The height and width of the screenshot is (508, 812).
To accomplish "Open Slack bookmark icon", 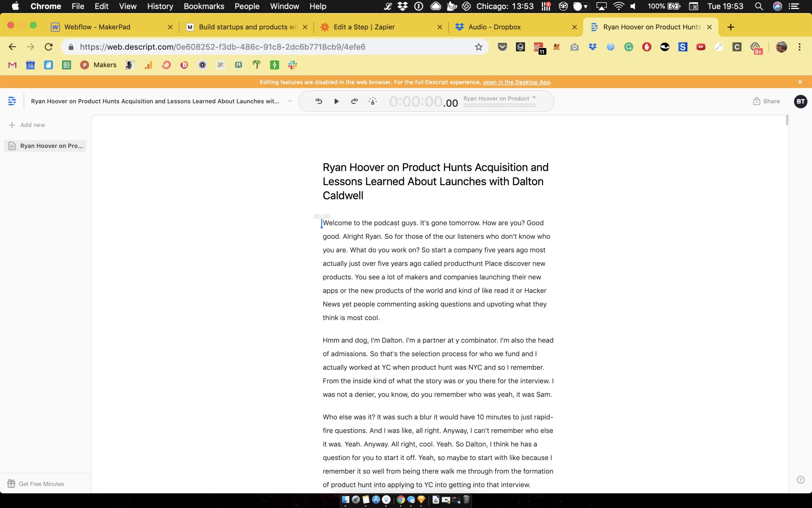I will pyautogui.click(x=292, y=65).
